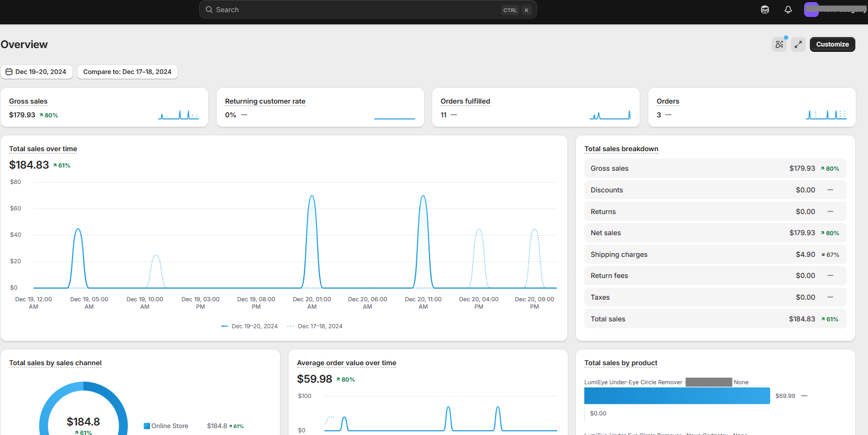Open the Returning customer rate card
Screen dimensions: 868x435
tap(265, 101)
